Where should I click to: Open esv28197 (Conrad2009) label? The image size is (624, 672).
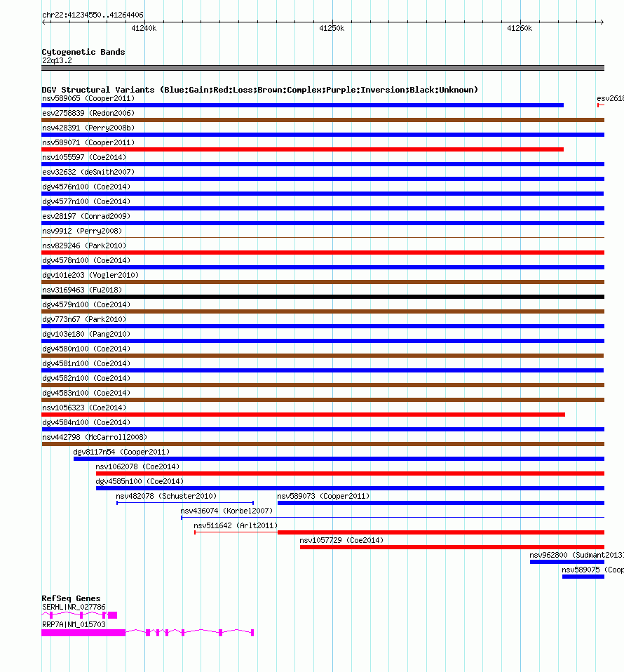pyautogui.click(x=86, y=216)
